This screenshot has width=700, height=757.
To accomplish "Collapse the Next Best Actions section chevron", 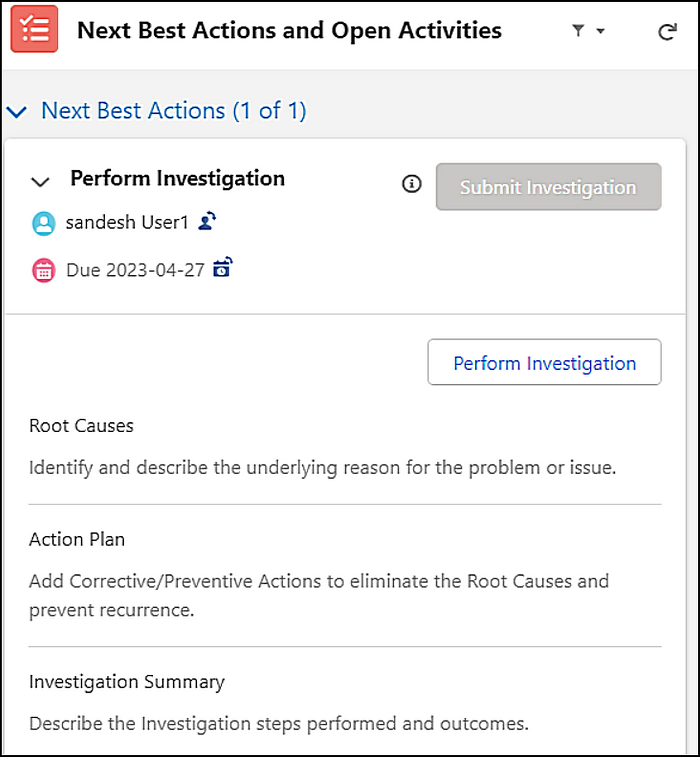I will 17,111.
